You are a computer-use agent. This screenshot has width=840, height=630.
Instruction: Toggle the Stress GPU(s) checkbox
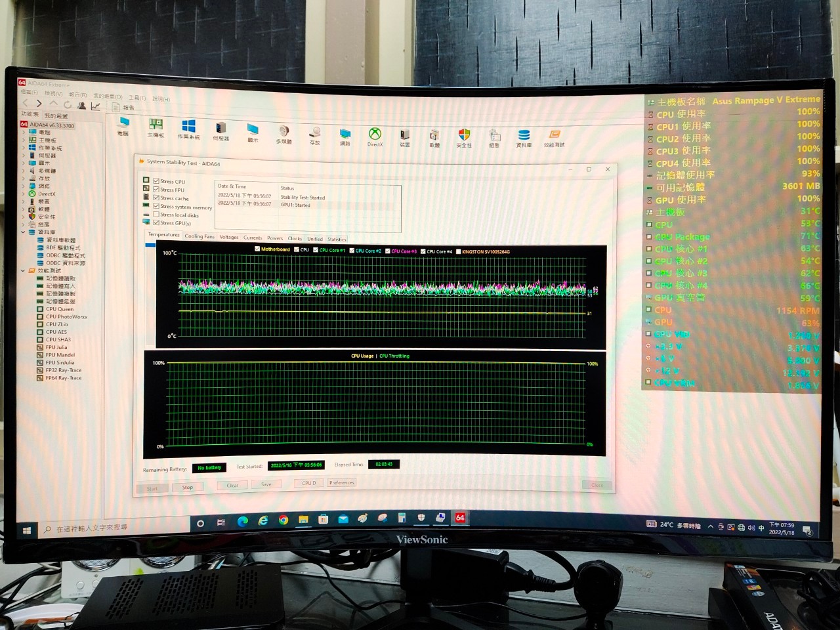[x=156, y=223]
